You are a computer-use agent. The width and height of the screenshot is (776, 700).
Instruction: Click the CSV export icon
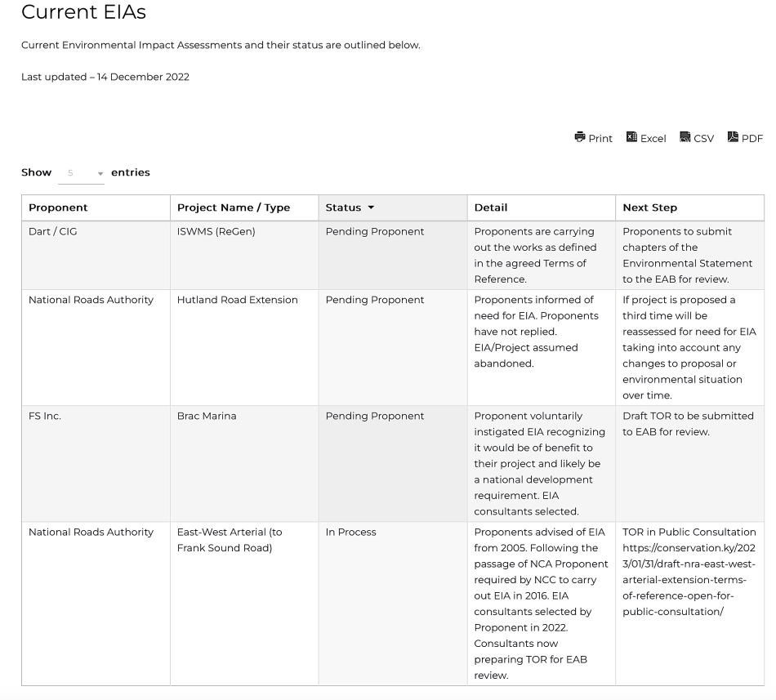[x=686, y=137]
